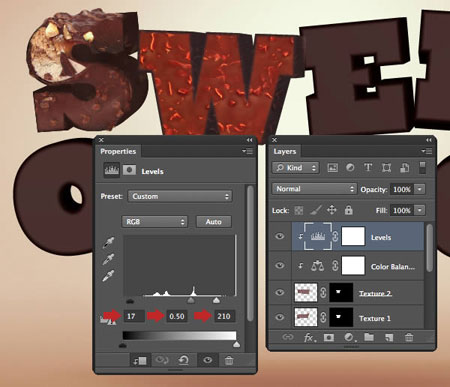Open the Preset Custom dropdown
Image resolution: width=450 pixels, height=387 pixels.
(x=180, y=196)
